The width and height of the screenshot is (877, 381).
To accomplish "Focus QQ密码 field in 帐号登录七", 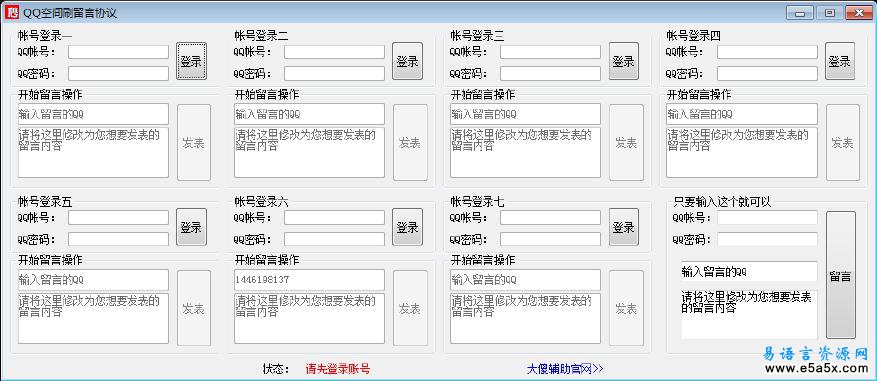I will [550, 239].
